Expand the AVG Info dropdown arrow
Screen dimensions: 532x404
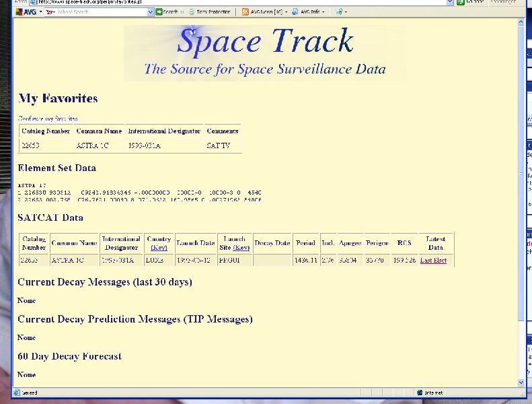click(324, 12)
